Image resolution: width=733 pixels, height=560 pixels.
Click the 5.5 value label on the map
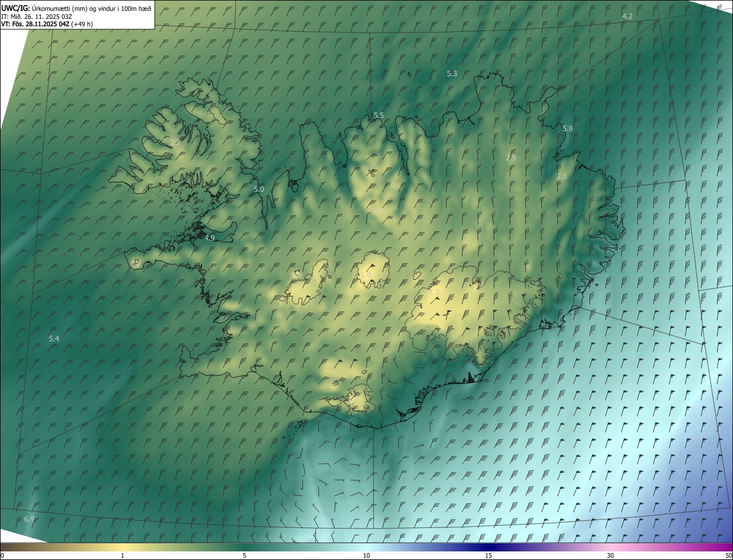click(x=379, y=116)
